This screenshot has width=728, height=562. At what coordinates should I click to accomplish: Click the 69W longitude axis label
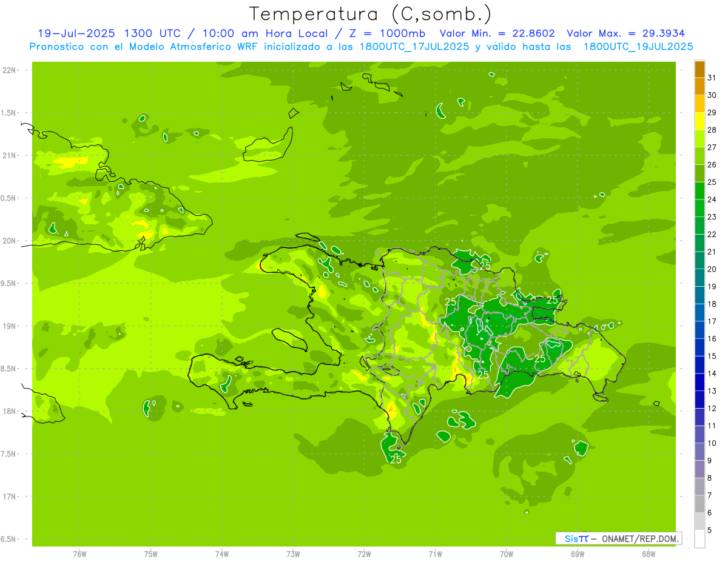pos(578,554)
